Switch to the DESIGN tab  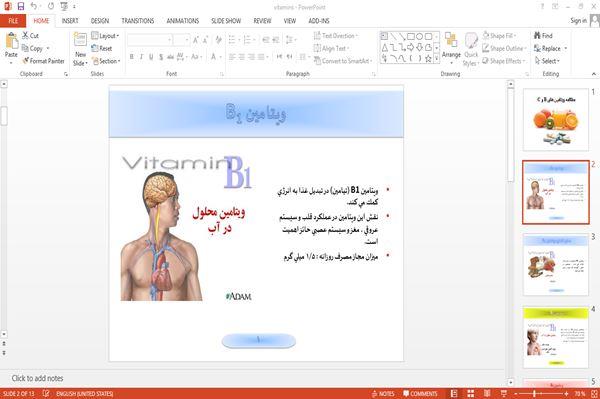(x=100, y=21)
